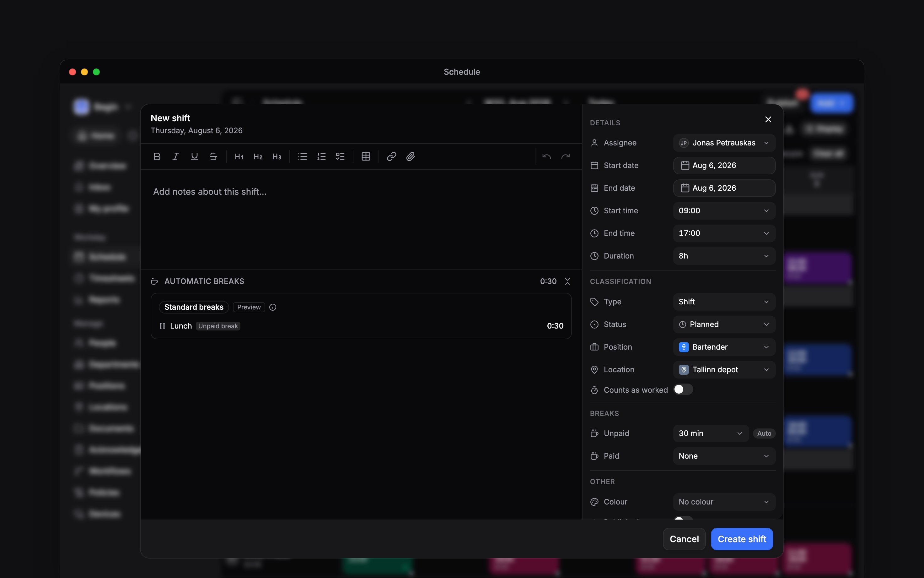Viewport: 924px width, 578px height.
Task: Insert a checklist in notes
Action: click(340, 156)
